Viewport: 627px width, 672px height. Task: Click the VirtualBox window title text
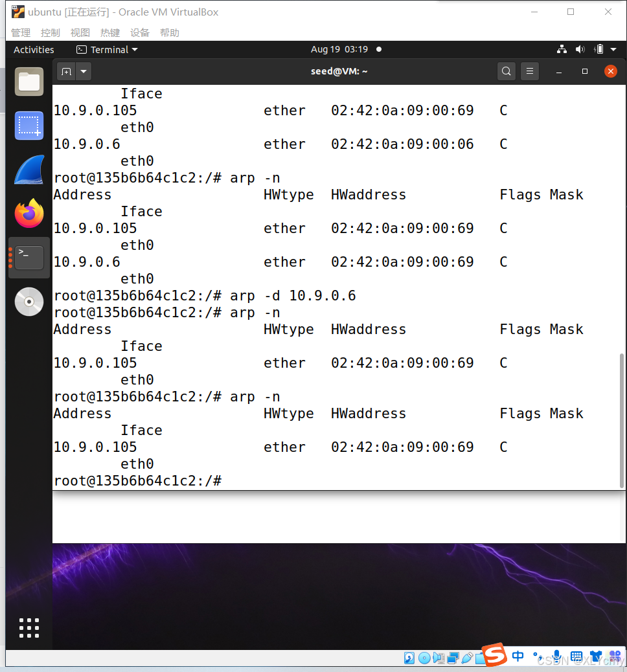(x=123, y=12)
